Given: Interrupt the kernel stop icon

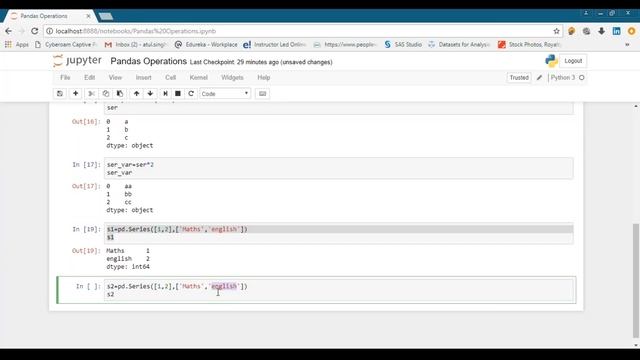Looking at the screenshot, I should 178,93.
